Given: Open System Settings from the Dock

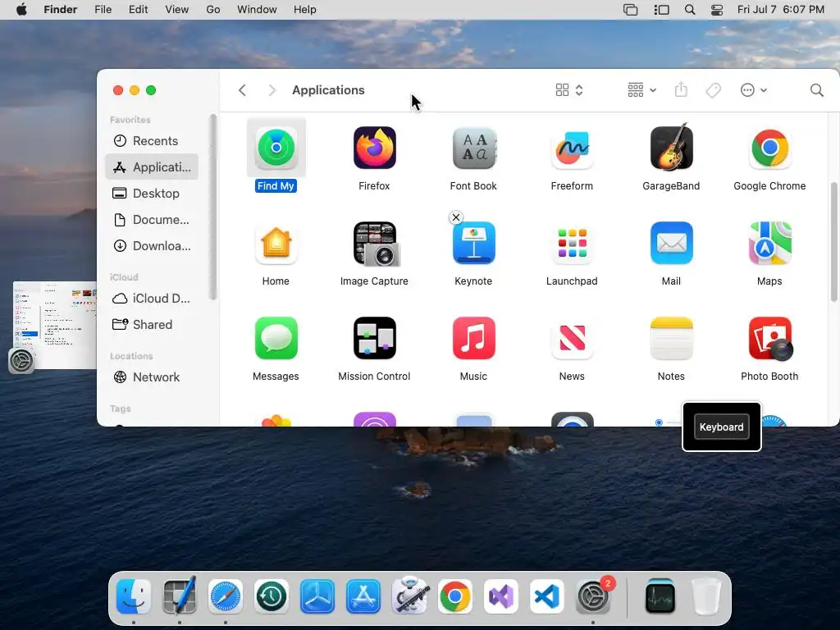Looking at the screenshot, I should [x=593, y=596].
